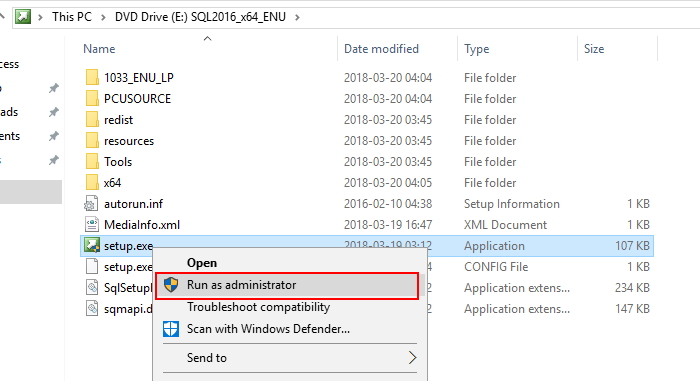This screenshot has width=700, height=381.
Task: Choose Open from the context menu
Action: (202, 263)
